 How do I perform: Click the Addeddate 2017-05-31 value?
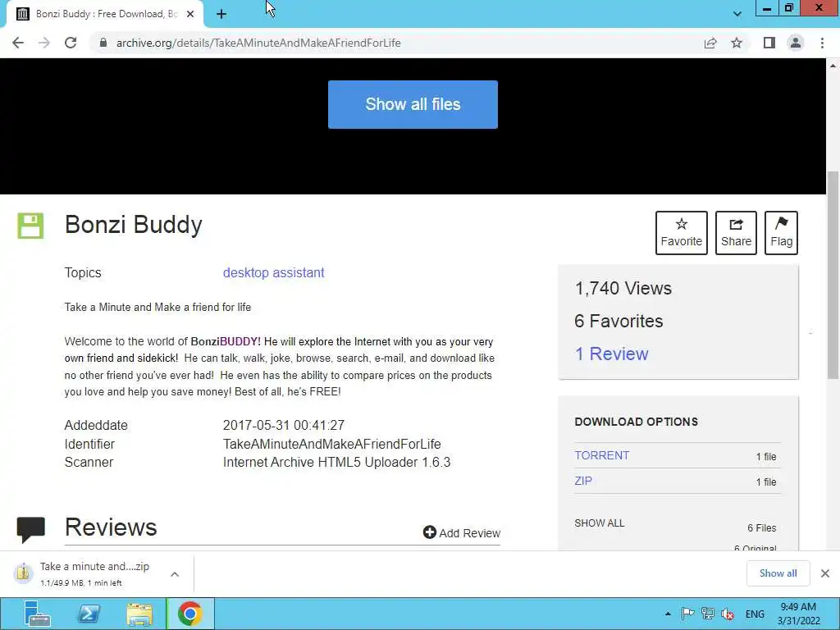[x=283, y=426]
